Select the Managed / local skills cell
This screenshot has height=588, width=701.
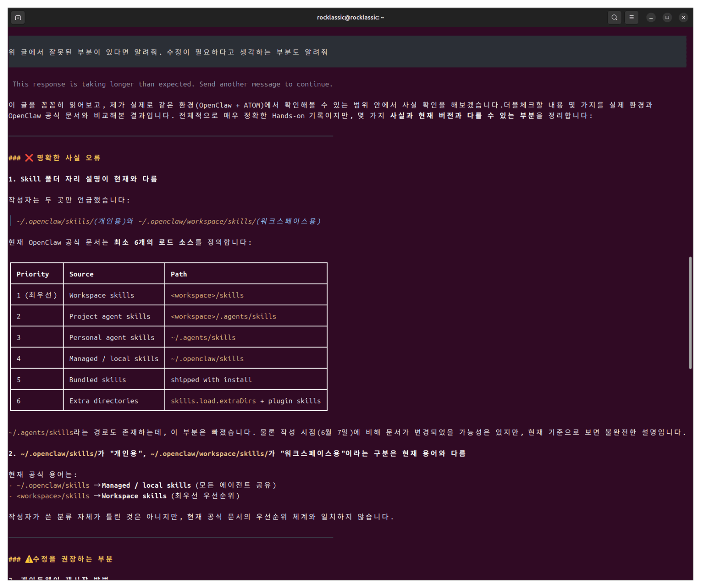[x=114, y=358]
